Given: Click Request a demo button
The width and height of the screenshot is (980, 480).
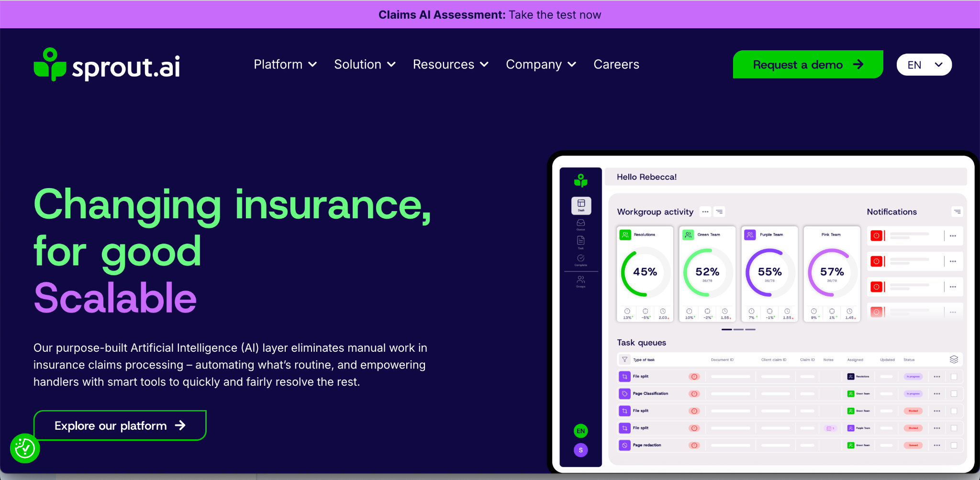Looking at the screenshot, I should click(x=808, y=65).
